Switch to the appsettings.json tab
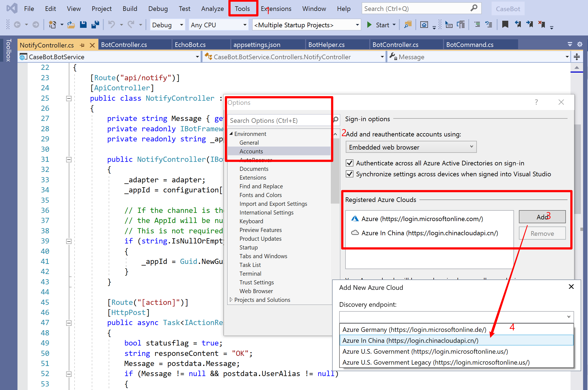588x390 pixels. (x=257, y=45)
